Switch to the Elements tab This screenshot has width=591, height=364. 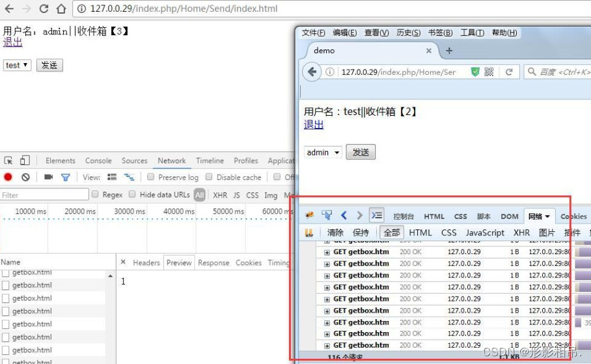[x=61, y=161]
